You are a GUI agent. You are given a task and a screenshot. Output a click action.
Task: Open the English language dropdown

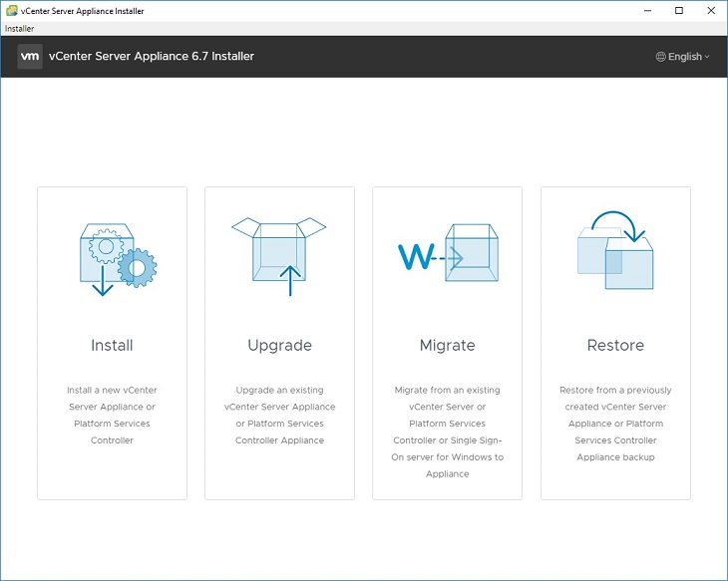[x=683, y=57]
